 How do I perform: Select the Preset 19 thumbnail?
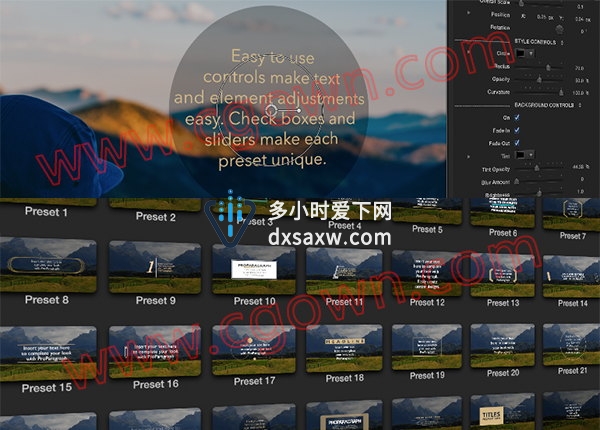[x=427, y=347]
